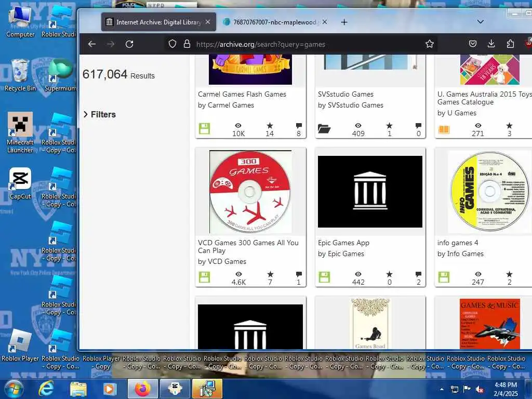Switch to the 76870767007-nbc-maplewood tab

pyautogui.click(x=275, y=22)
